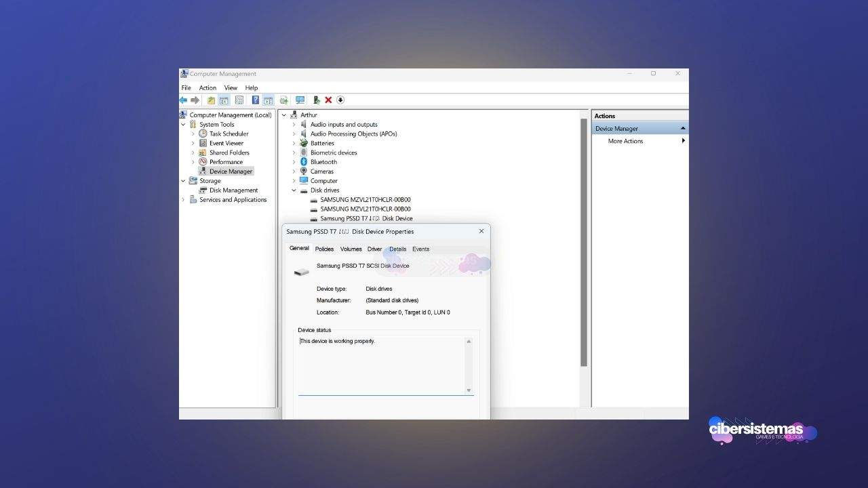
Task: Expand the Audio Processing Objects (APOs) category
Action: [x=294, y=134]
